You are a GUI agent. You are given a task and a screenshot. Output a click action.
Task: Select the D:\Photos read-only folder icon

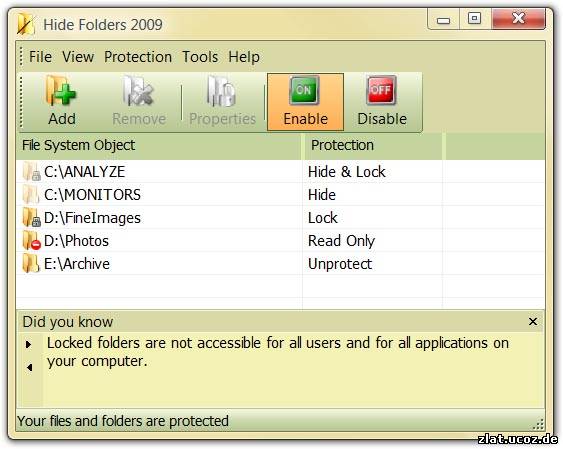click(32, 240)
